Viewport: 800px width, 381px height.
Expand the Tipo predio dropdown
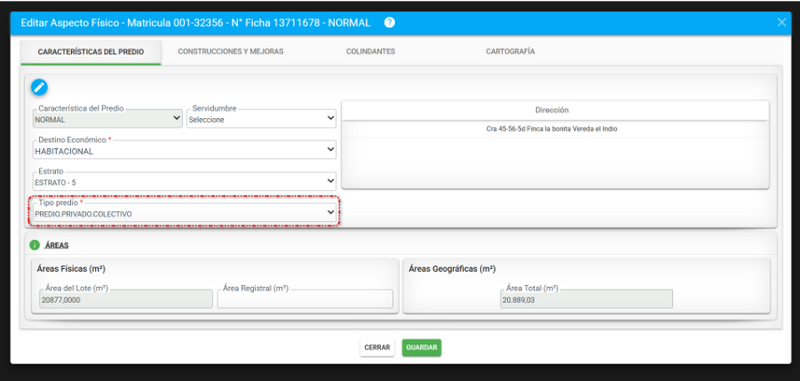(x=184, y=212)
